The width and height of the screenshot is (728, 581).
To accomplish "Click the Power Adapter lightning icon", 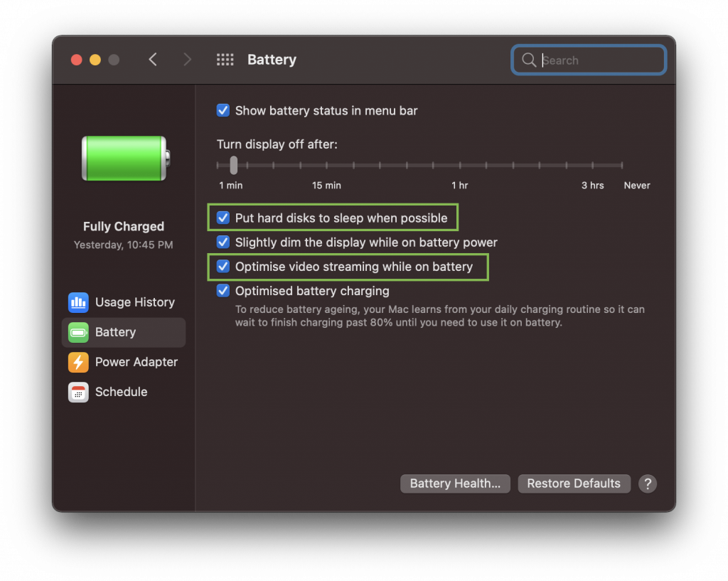I will pos(78,362).
